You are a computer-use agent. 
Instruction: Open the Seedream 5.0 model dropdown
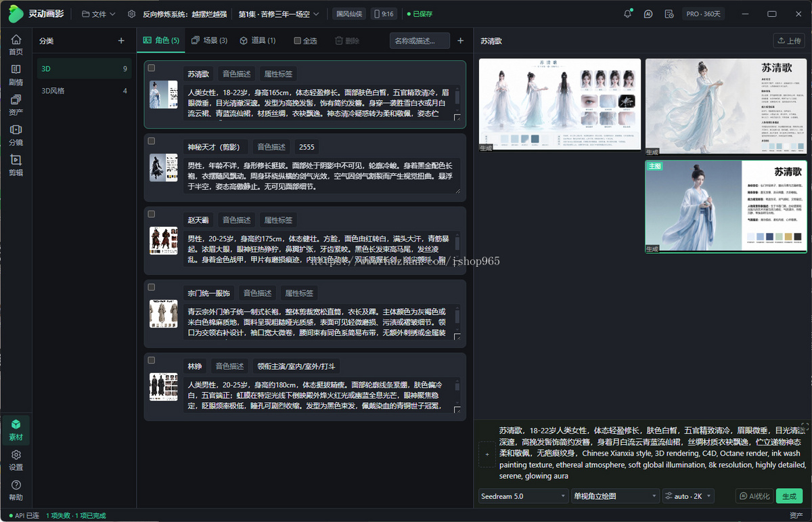click(x=524, y=496)
